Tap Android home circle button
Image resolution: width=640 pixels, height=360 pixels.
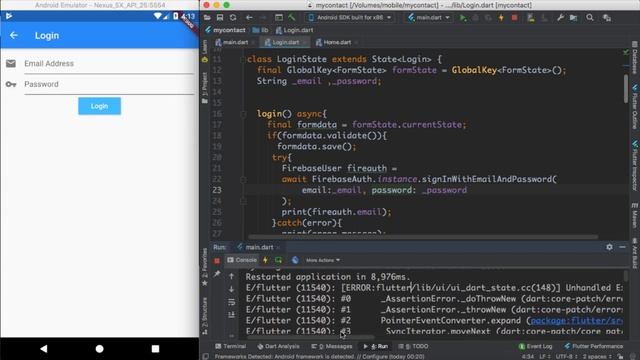point(99,349)
